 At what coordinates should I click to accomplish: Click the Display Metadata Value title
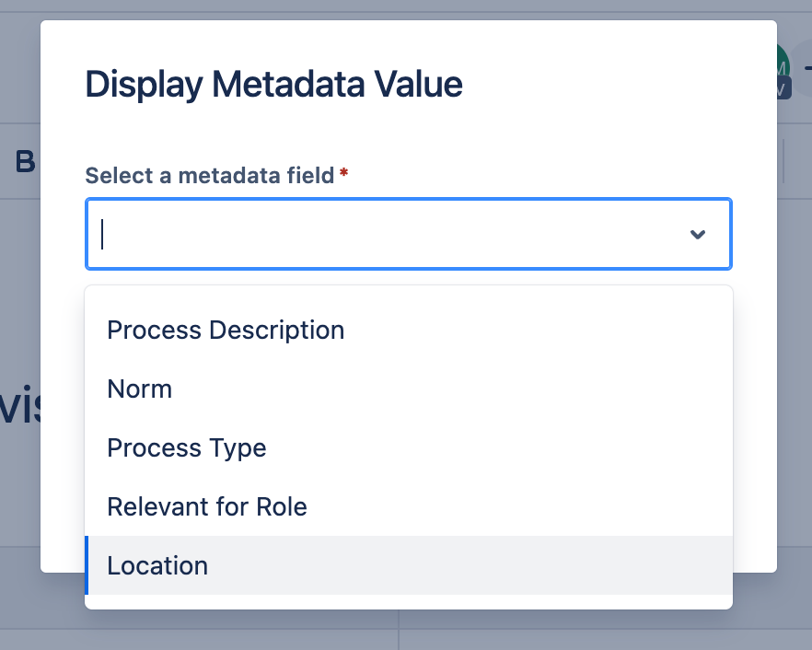pyautogui.click(x=273, y=85)
